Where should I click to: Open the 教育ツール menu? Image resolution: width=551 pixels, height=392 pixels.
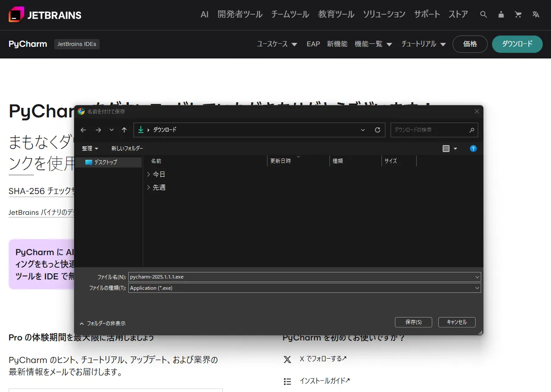click(x=336, y=14)
